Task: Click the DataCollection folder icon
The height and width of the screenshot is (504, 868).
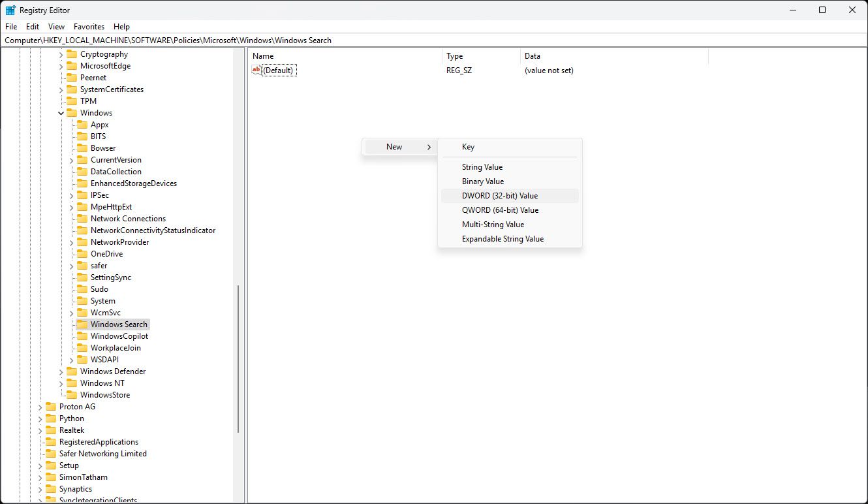Action: coord(82,172)
